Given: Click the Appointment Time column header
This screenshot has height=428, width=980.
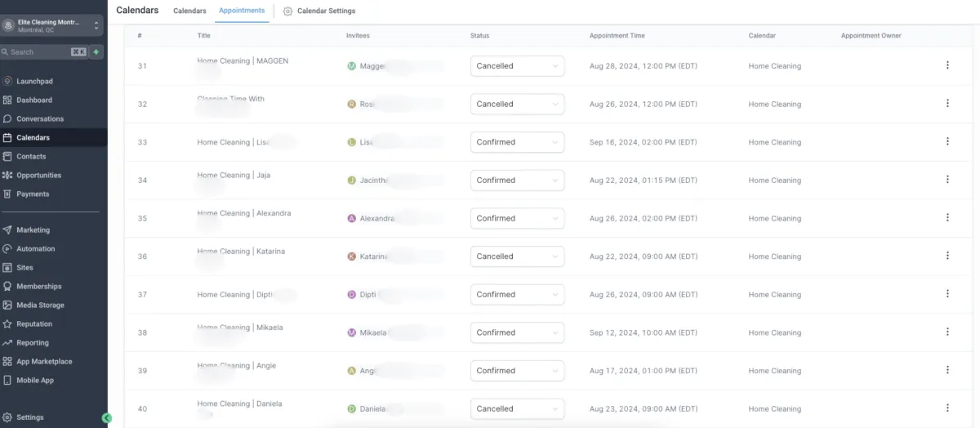Looking at the screenshot, I should pos(617,35).
